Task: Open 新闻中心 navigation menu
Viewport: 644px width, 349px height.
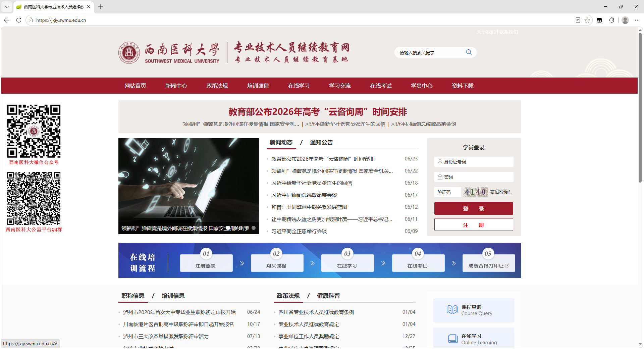Action: tap(176, 86)
